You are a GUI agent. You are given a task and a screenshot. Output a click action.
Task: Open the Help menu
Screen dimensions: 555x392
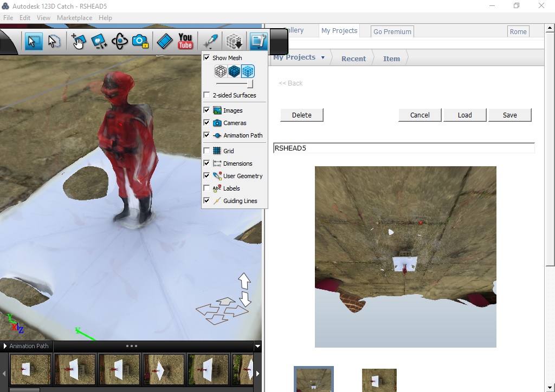(105, 18)
